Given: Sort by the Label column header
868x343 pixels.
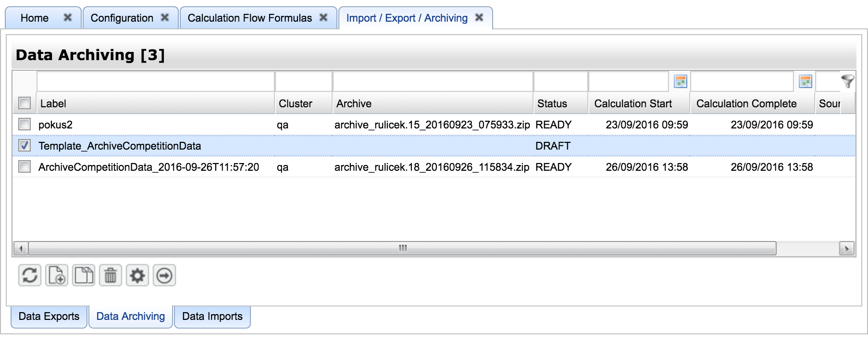Looking at the screenshot, I should (x=53, y=103).
